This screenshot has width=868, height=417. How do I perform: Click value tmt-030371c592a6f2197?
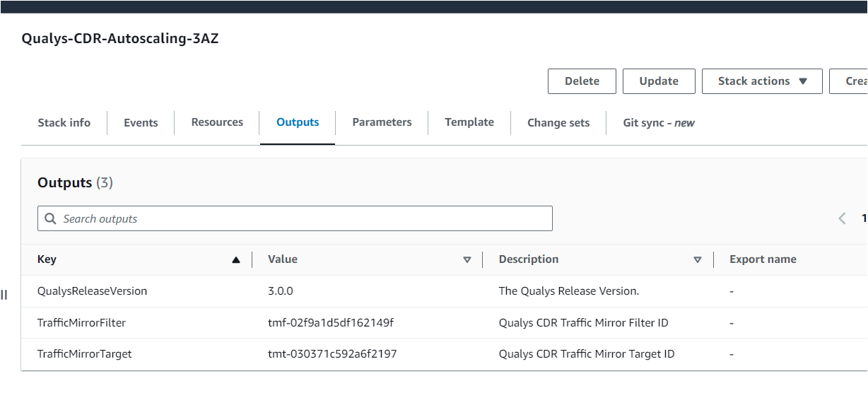tap(332, 353)
